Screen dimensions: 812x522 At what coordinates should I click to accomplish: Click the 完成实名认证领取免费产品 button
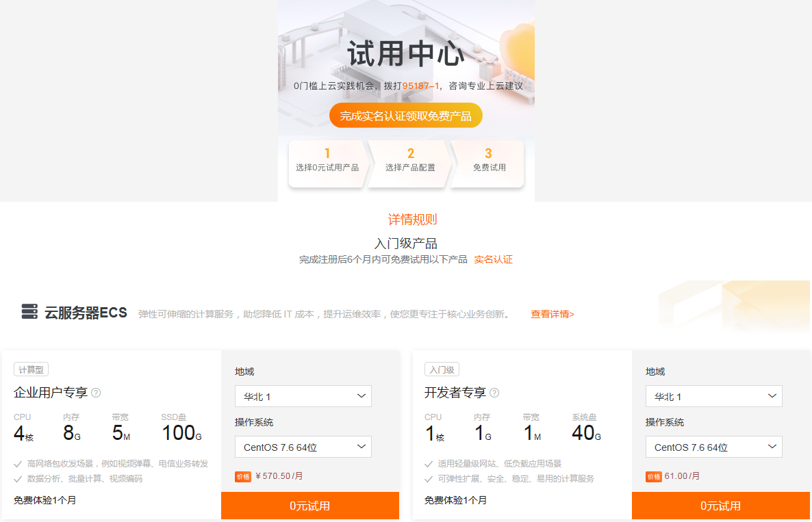tap(406, 116)
